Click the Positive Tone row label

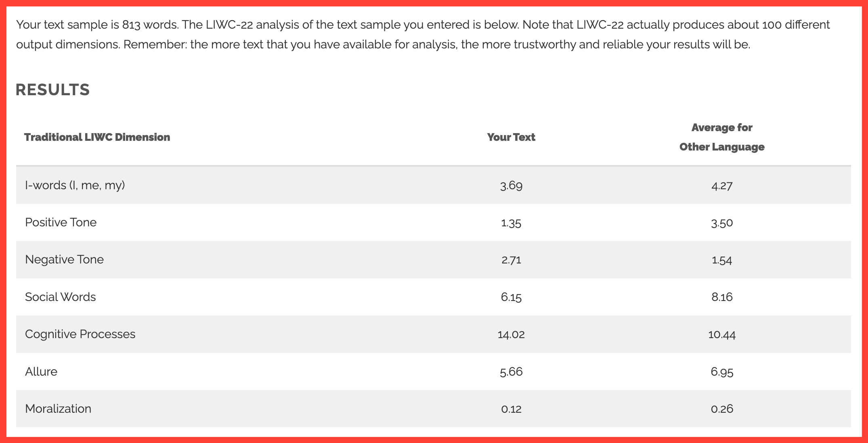(61, 222)
